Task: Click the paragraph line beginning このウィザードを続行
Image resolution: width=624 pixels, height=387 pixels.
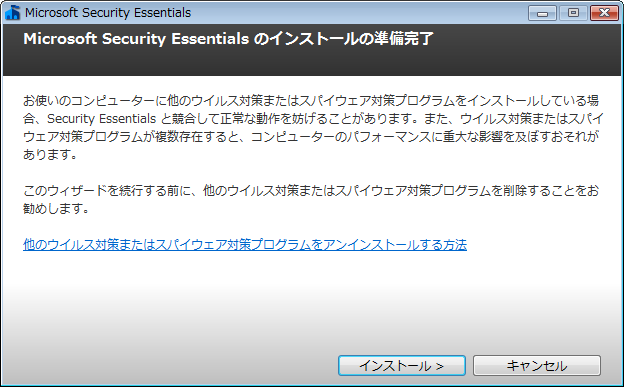Action: click(311, 191)
